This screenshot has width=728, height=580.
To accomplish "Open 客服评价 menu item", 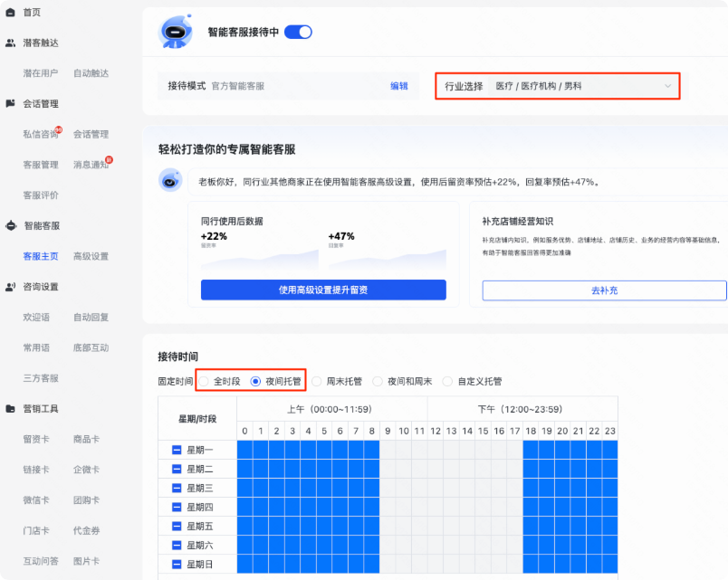I will click(41, 195).
